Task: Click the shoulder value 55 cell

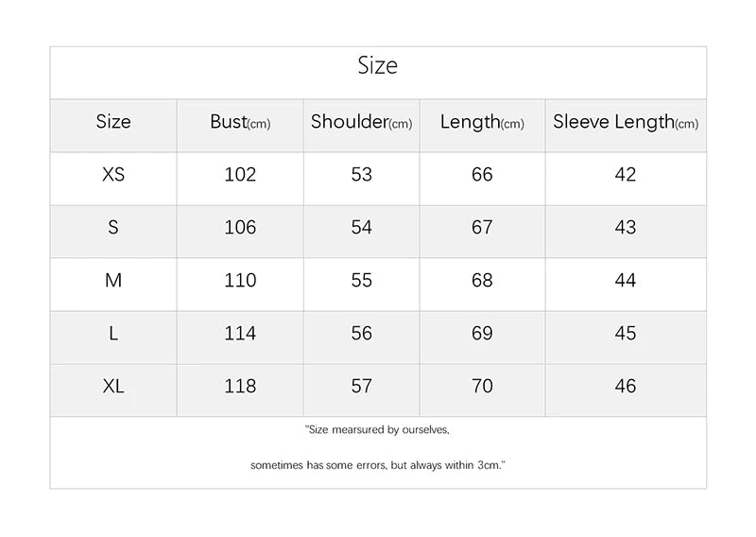Action: point(361,281)
